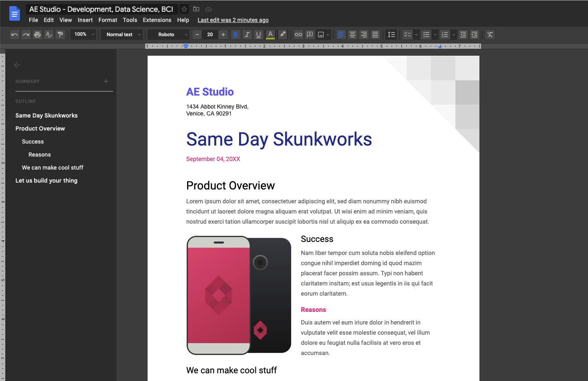
Task: Toggle underline formatting
Action: pyautogui.click(x=258, y=35)
